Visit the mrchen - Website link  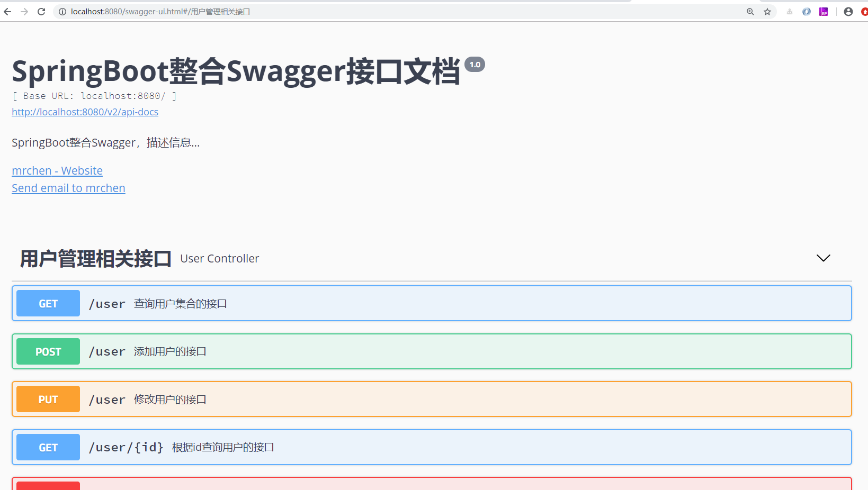coord(57,171)
